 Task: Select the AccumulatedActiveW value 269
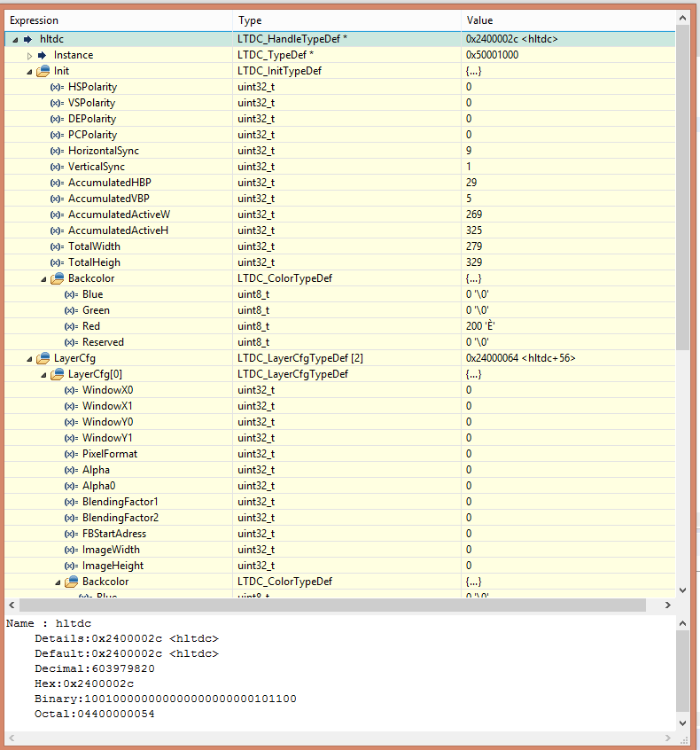click(474, 215)
